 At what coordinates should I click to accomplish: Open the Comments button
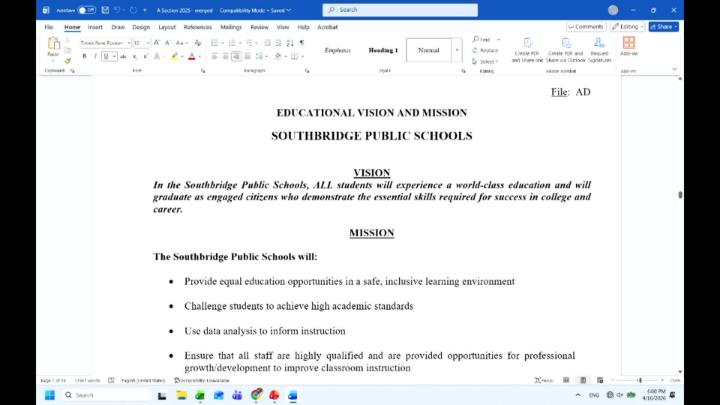tap(586, 27)
